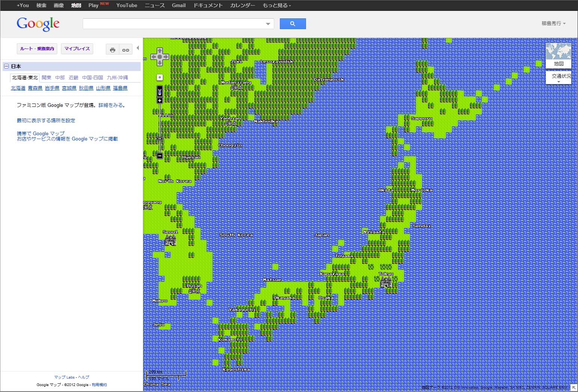This screenshot has height=392, width=578.
Task: Open 画像 in the top bar
Action: [x=59, y=5]
